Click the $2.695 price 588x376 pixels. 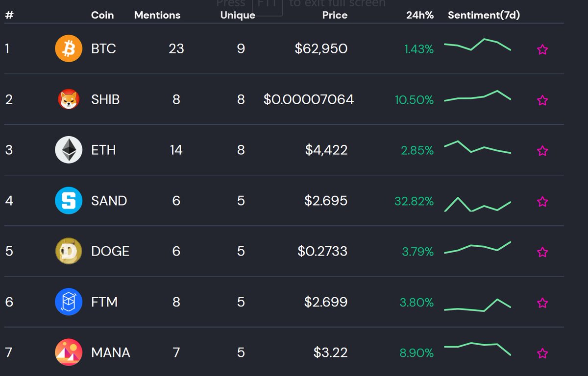tap(326, 201)
